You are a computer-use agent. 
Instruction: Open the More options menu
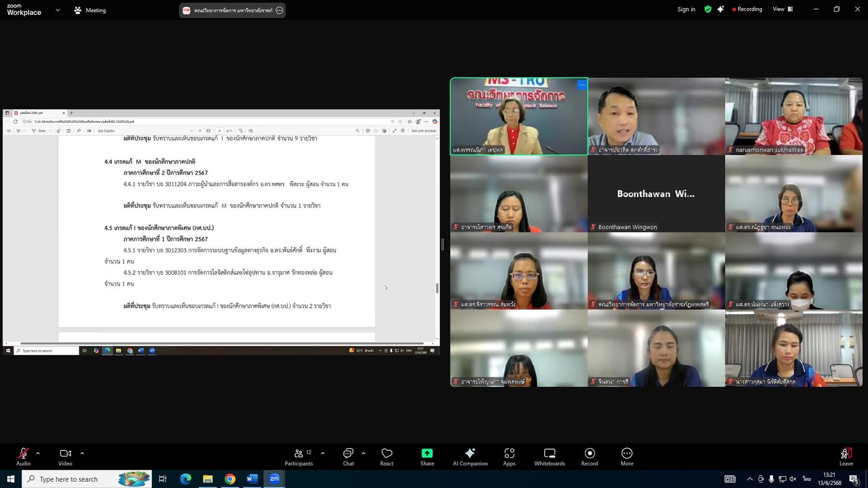click(626, 453)
